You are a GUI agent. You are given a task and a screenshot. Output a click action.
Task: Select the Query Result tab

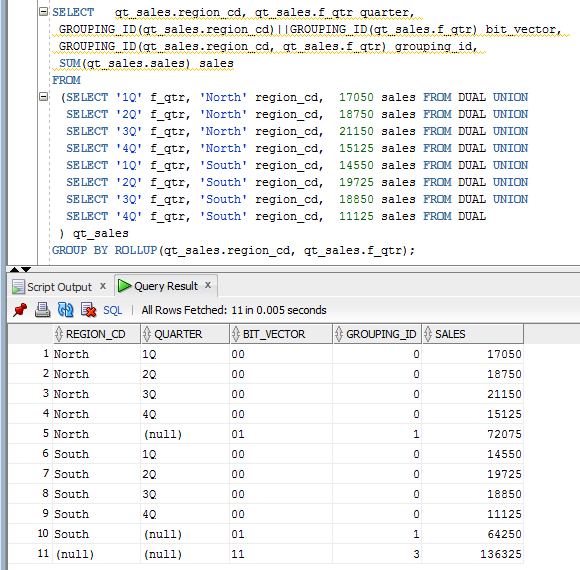tap(166, 286)
